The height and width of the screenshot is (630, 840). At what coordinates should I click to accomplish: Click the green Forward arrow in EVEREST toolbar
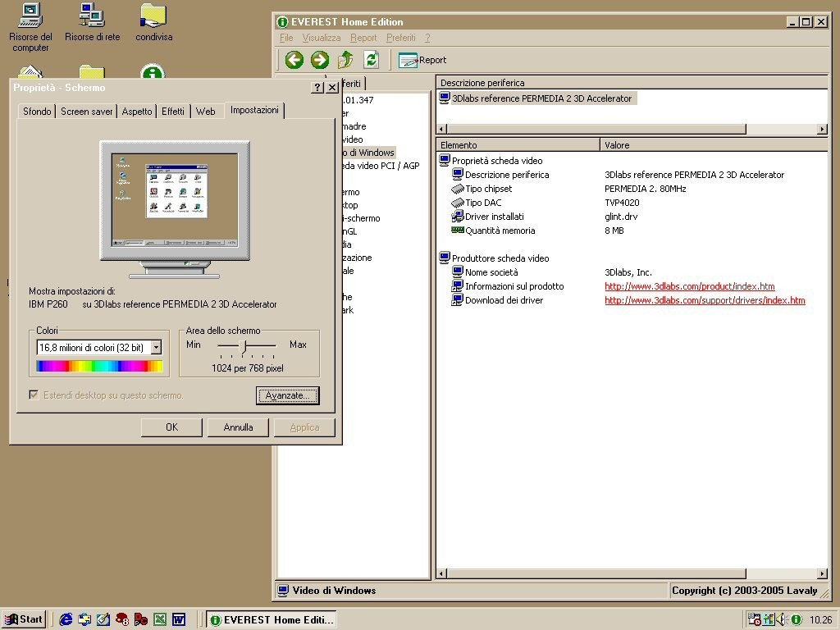[320, 59]
